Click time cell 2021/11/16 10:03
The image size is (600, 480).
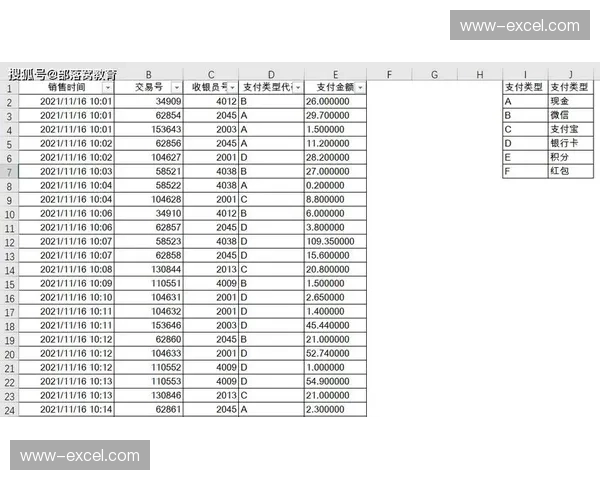(66, 171)
